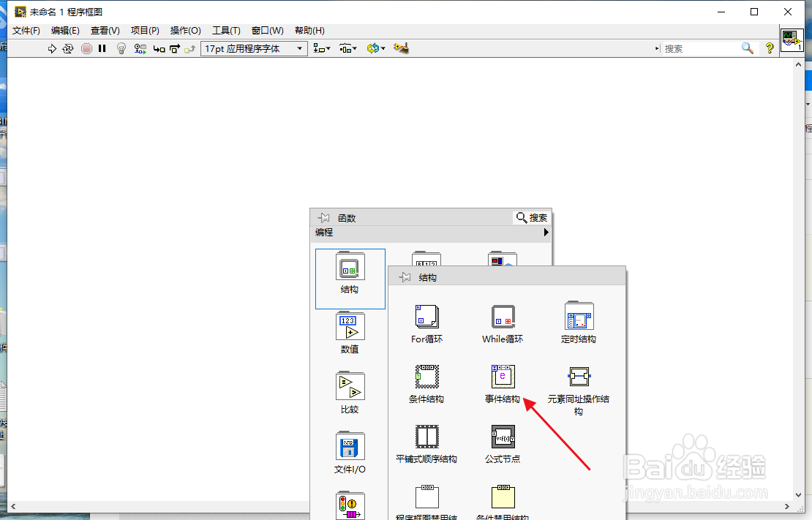The height and width of the screenshot is (520, 812).
Task: Open the 定时结构 subpalette
Action: (579, 323)
